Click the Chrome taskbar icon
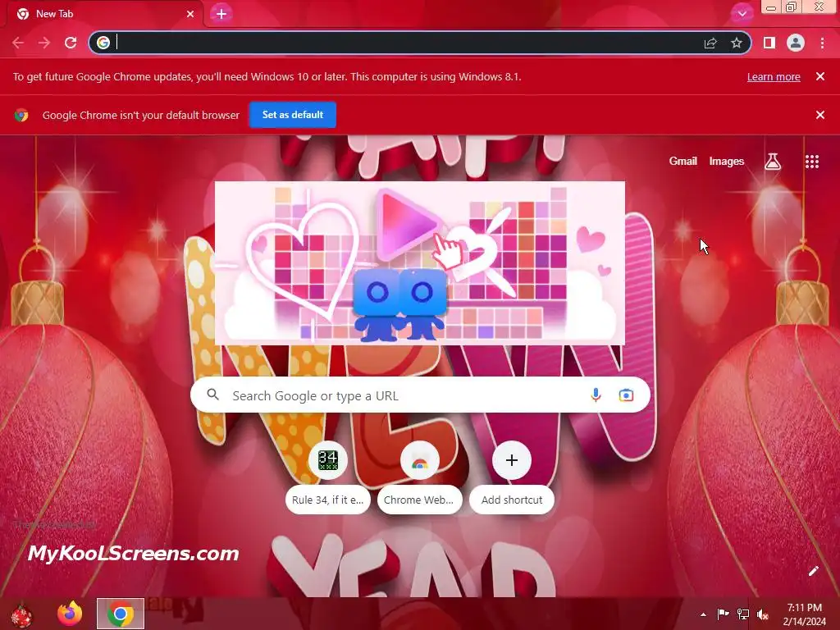Viewport: 840px width, 630px height. 121,614
